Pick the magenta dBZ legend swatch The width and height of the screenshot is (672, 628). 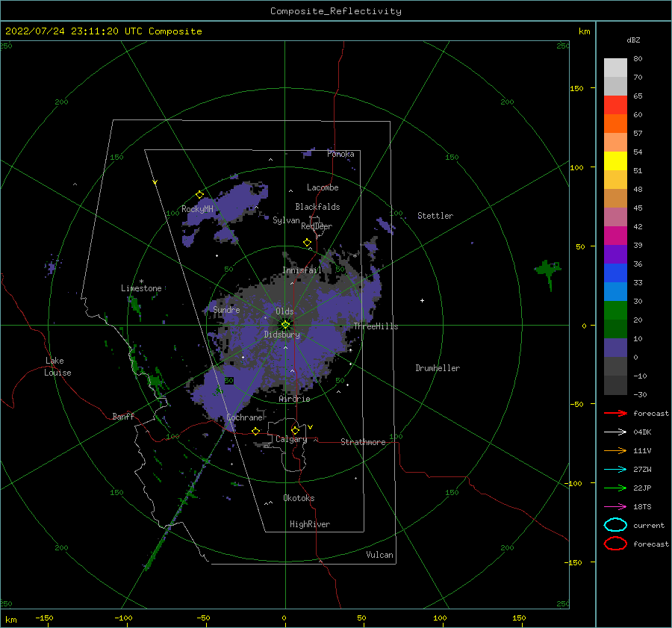[615, 236]
